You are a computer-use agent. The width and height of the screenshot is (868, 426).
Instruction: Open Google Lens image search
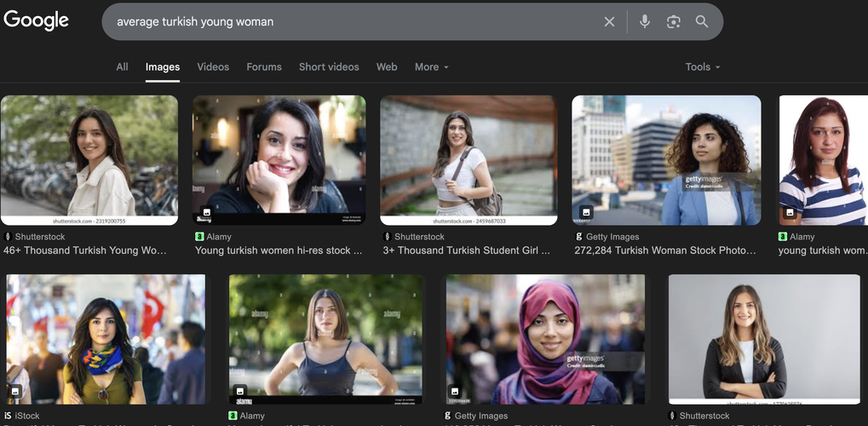674,22
